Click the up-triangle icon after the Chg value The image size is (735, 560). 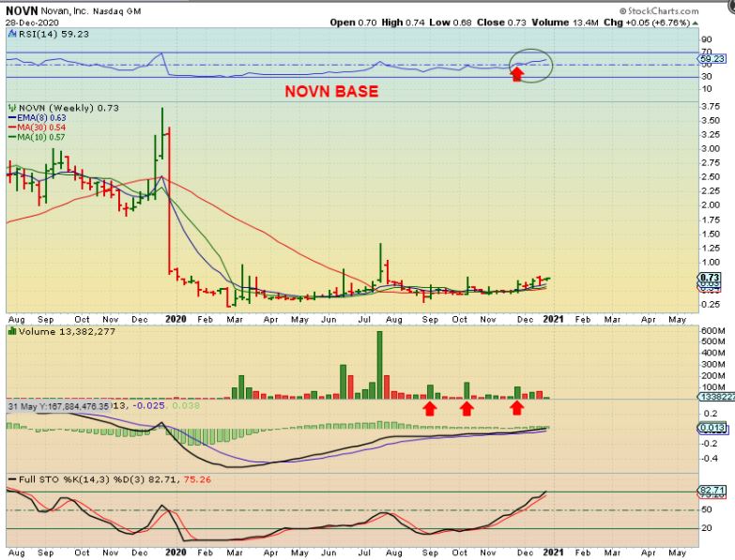pyautogui.click(x=696, y=23)
